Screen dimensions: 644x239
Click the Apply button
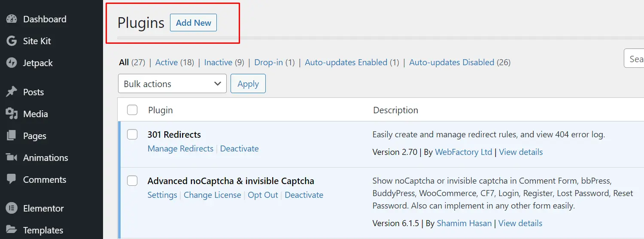[248, 84]
